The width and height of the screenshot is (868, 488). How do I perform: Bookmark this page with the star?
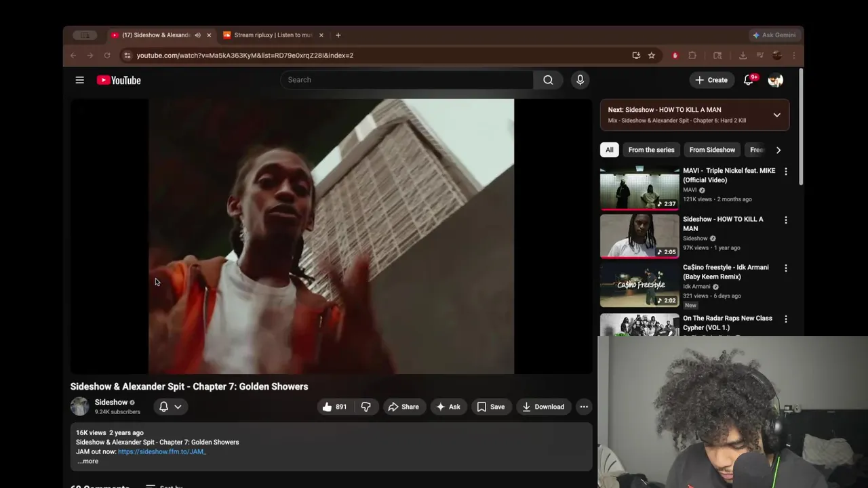click(652, 56)
